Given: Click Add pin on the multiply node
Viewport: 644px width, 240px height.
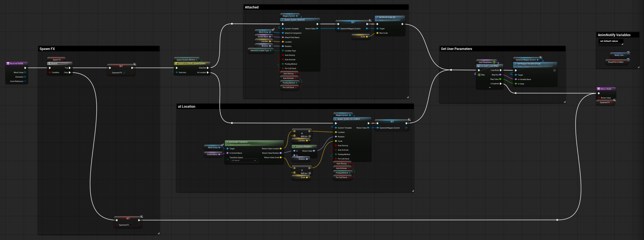Looking at the screenshot, I should click(x=306, y=173).
